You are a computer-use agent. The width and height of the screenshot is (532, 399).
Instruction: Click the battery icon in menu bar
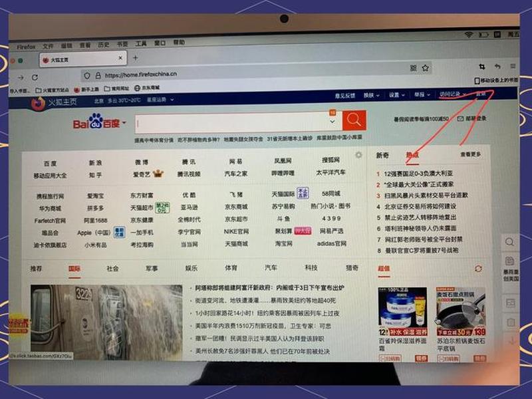(x=483, y=35)
